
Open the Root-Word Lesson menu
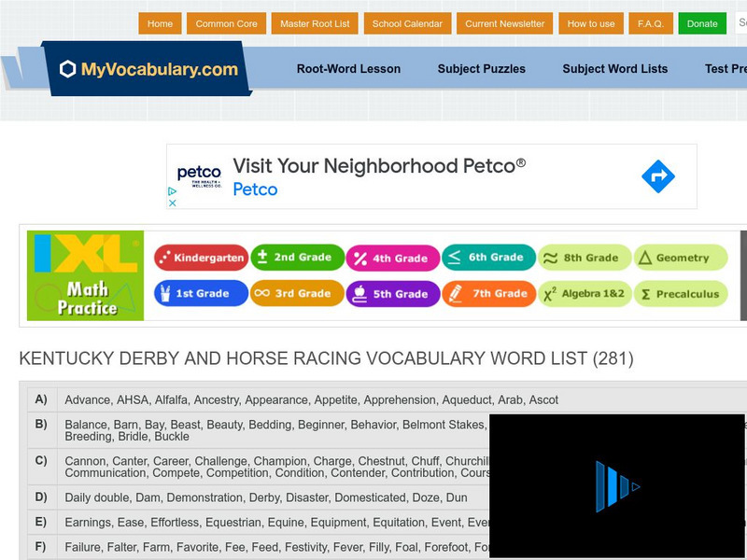(348, 68)
